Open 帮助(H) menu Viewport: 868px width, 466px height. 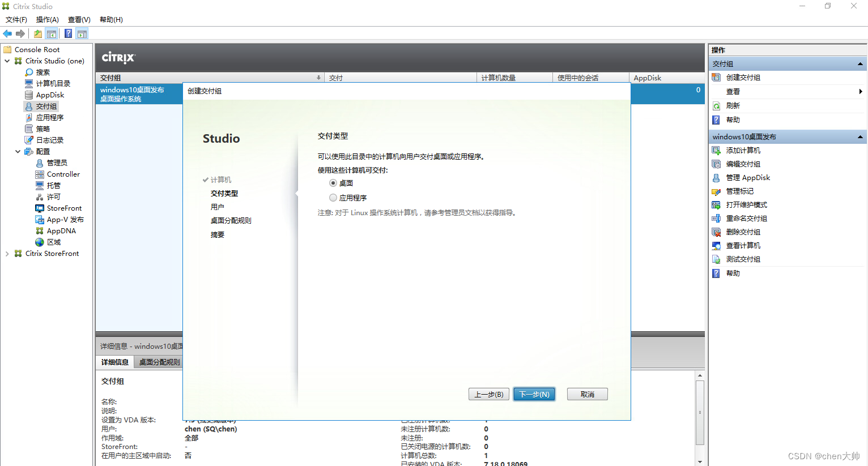click(x=111, y=20)
